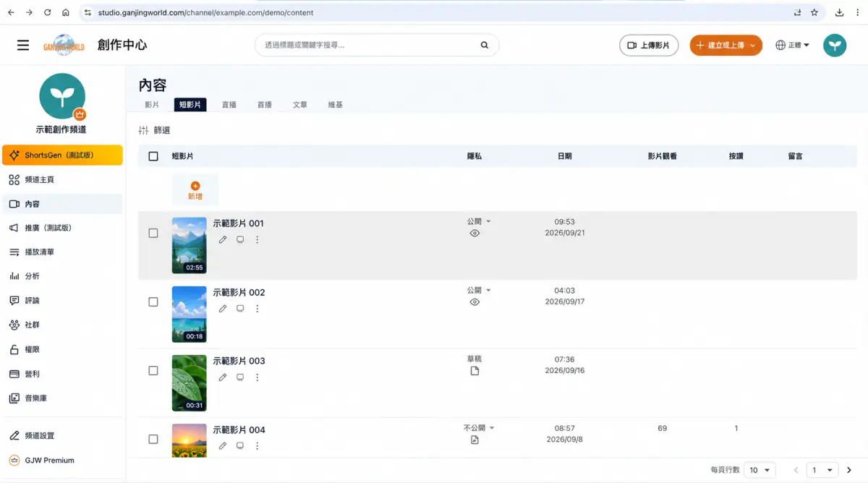The width and height of the screenshot is (868, 483).
Task: Open comments icon for 示範影片 003
Action: pyautogui.click(x=240, y=377)
